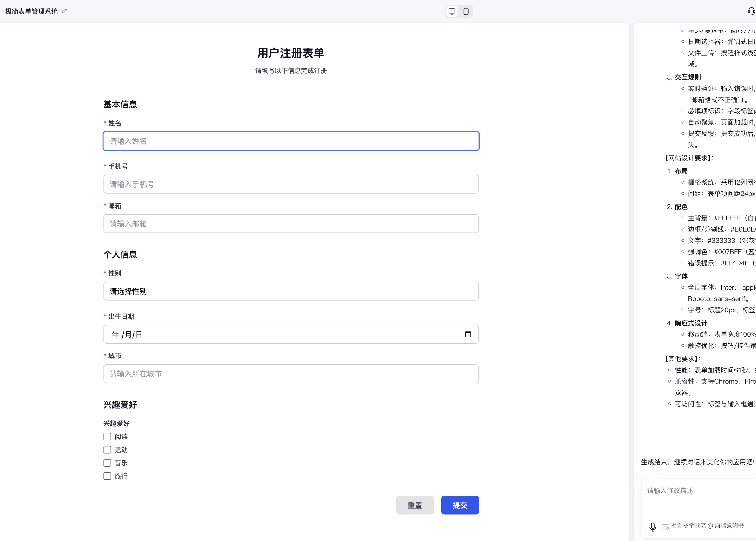
Task: Switch to mobile preview mode icon
Action: pyautogui.click(x=466, y=11)
